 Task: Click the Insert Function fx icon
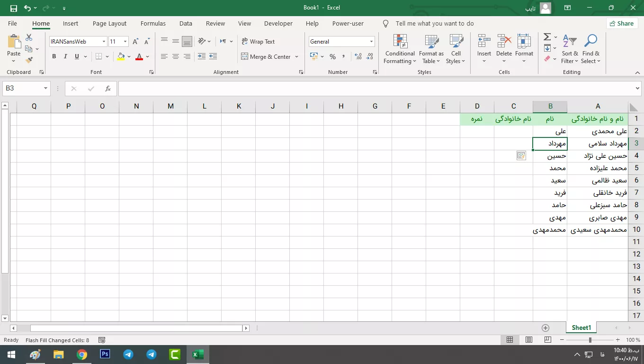click(x=108, y=89)
